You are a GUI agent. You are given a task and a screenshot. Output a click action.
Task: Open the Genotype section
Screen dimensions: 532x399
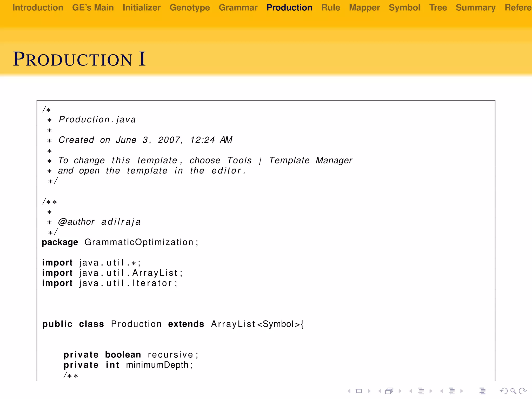coord(190,8)
